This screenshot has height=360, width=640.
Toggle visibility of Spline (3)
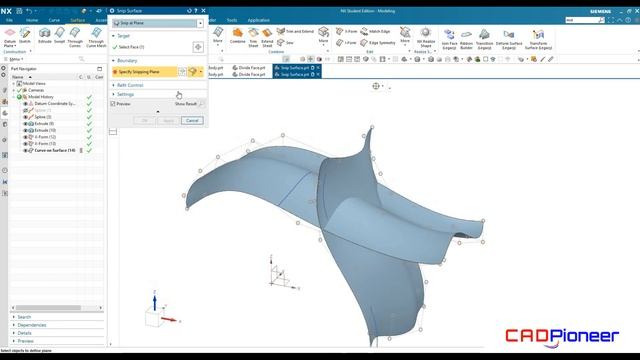[25, 117]
